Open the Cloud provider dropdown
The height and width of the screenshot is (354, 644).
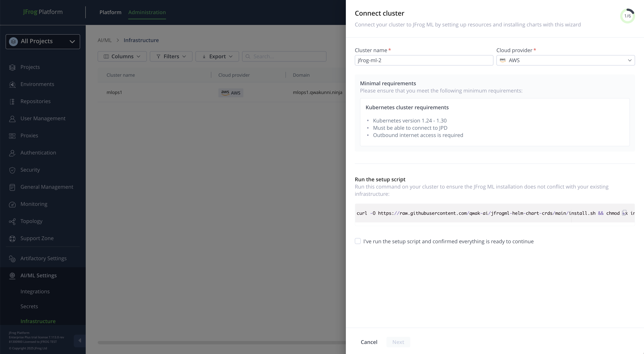[x=565, y=60]
